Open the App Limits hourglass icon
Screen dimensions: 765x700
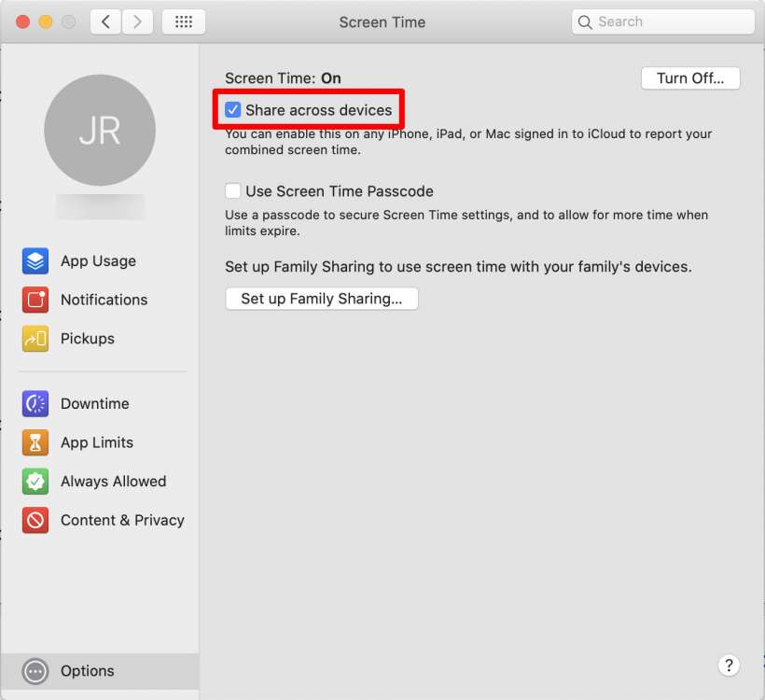[35, 442]
